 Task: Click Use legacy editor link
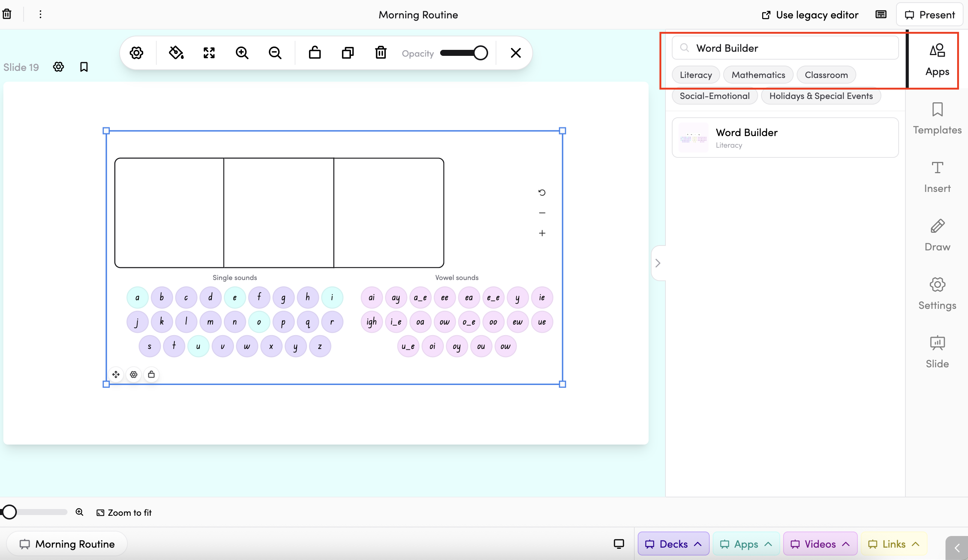click(x=810, y=15)
